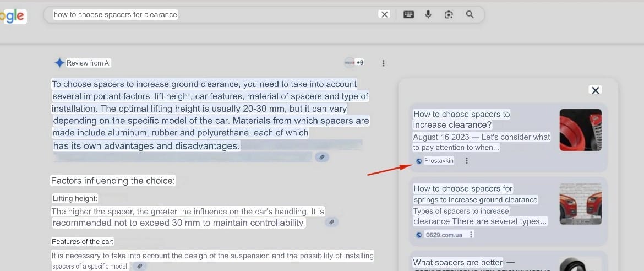Open search by image (Lens)
Image resolution: width=644 pixels, height=271 pixels.
click(x=449, y=14)
